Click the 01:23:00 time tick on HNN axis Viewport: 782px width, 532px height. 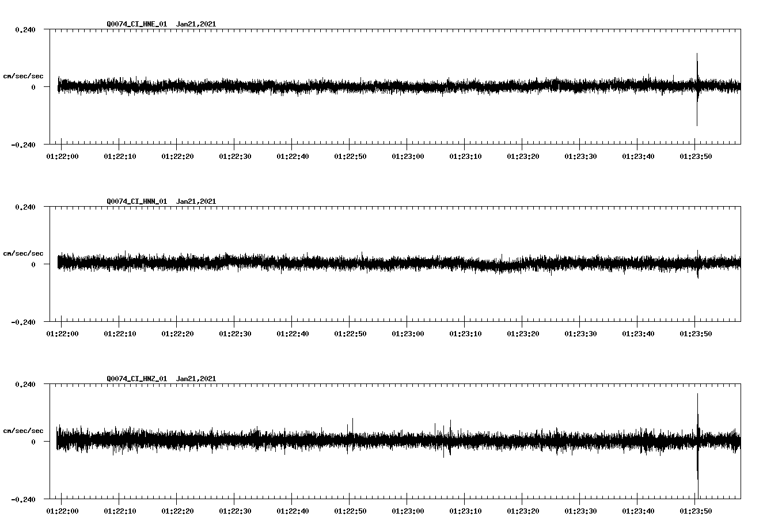point(408,333)
